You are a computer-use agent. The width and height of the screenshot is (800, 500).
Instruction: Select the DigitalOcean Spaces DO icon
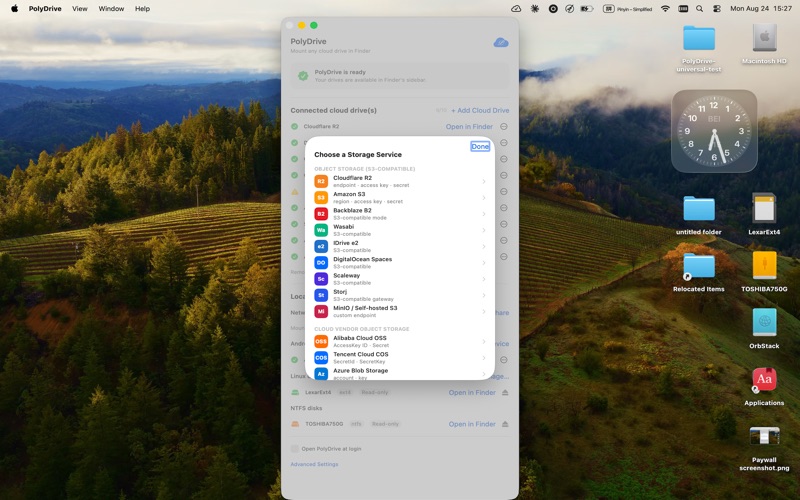coord(321,263)
